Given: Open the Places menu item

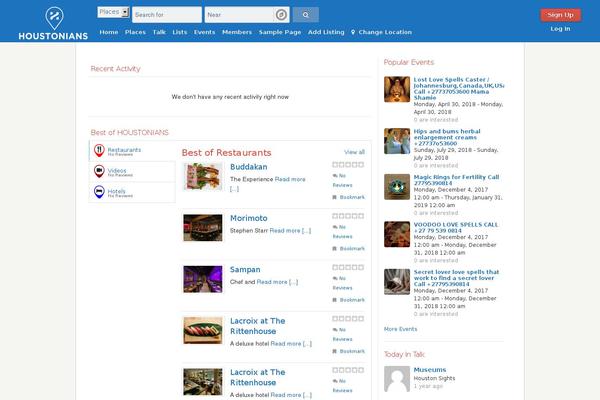Looking at the screenshot, I should click(135, 33).
